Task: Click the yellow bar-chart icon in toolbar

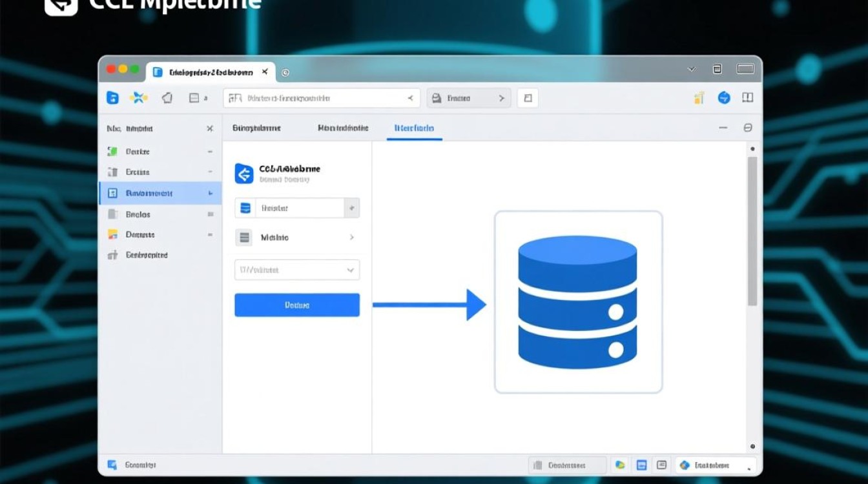Action: pos(699,98)
